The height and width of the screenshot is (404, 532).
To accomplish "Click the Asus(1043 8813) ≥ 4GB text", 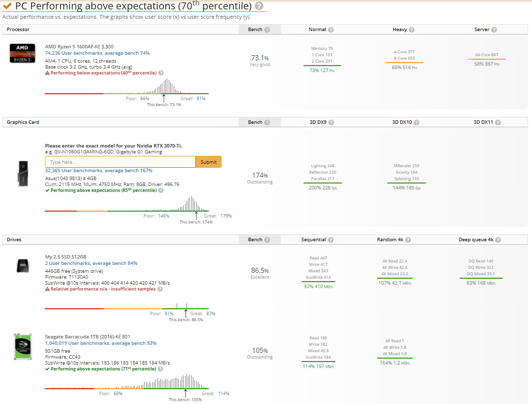I will coord(71,179).
